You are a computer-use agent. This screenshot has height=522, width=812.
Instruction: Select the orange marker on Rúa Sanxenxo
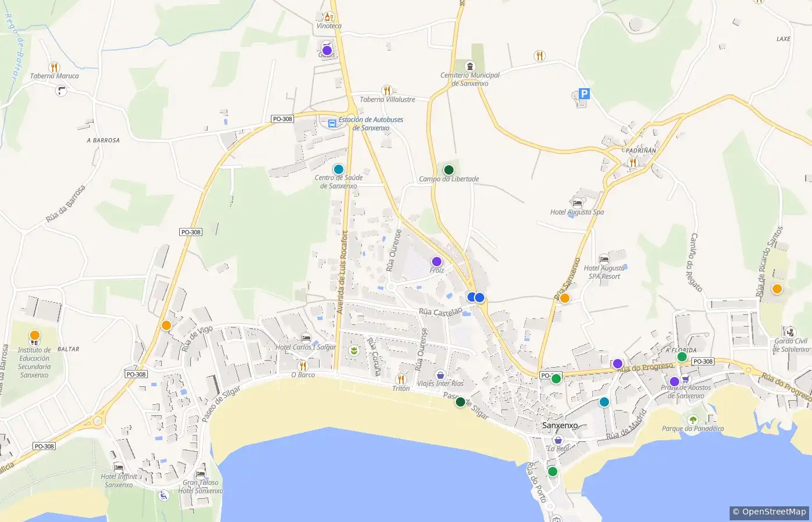pos(564,298)
